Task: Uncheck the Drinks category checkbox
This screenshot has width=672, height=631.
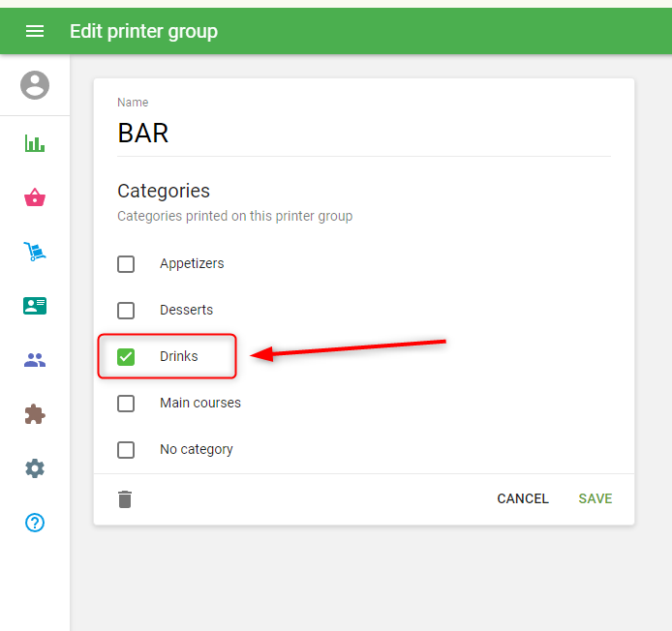Action: click(x=126, y=357)
